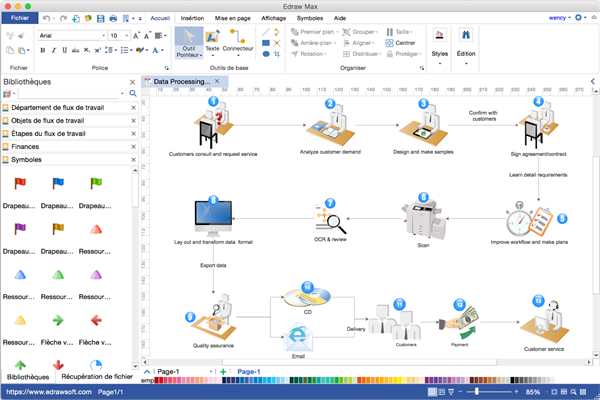Open the Arial font name dropdown

click(x=71, y=35)
